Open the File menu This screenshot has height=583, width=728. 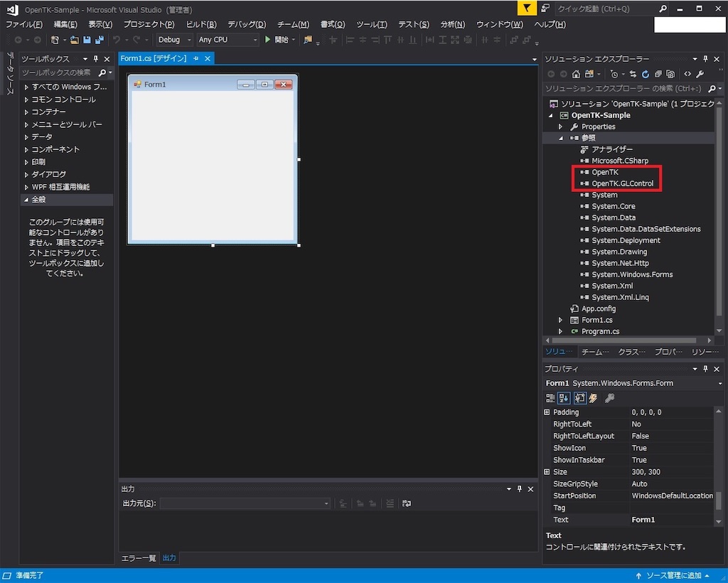[x=23, y=24]
